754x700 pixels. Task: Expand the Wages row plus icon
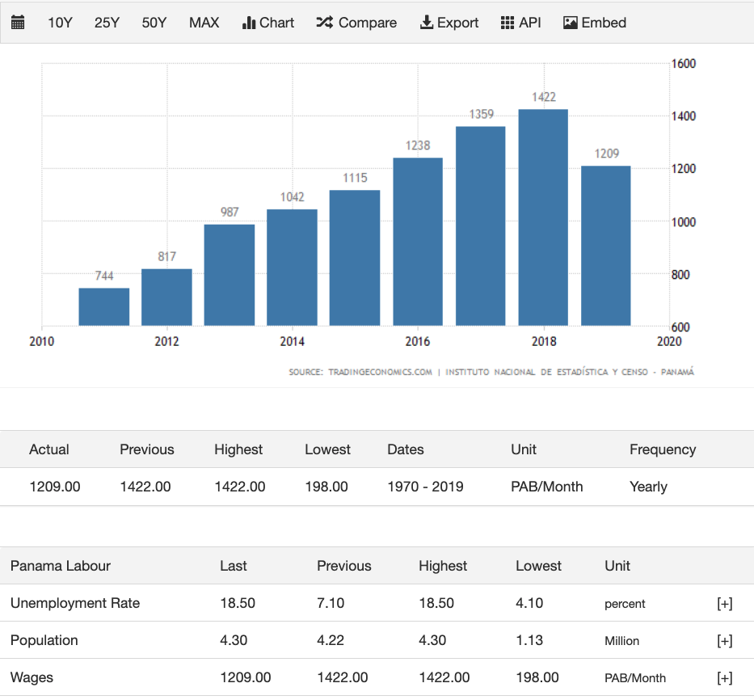[724, 677]
